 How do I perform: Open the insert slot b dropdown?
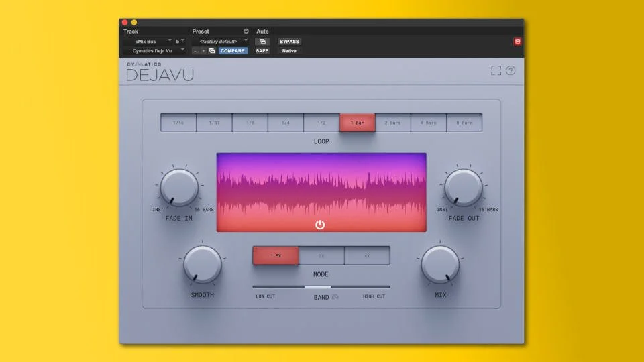(180, 42)
